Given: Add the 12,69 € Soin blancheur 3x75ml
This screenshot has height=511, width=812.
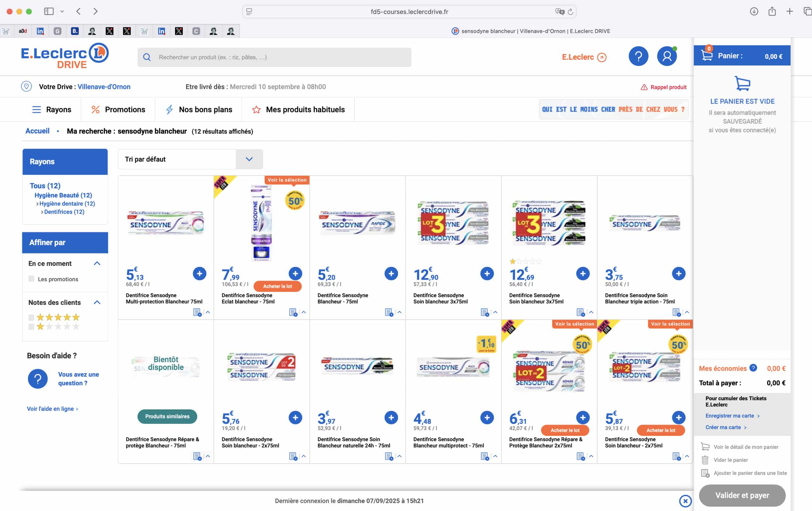Looking at the screenshot, I should (583, 273).
